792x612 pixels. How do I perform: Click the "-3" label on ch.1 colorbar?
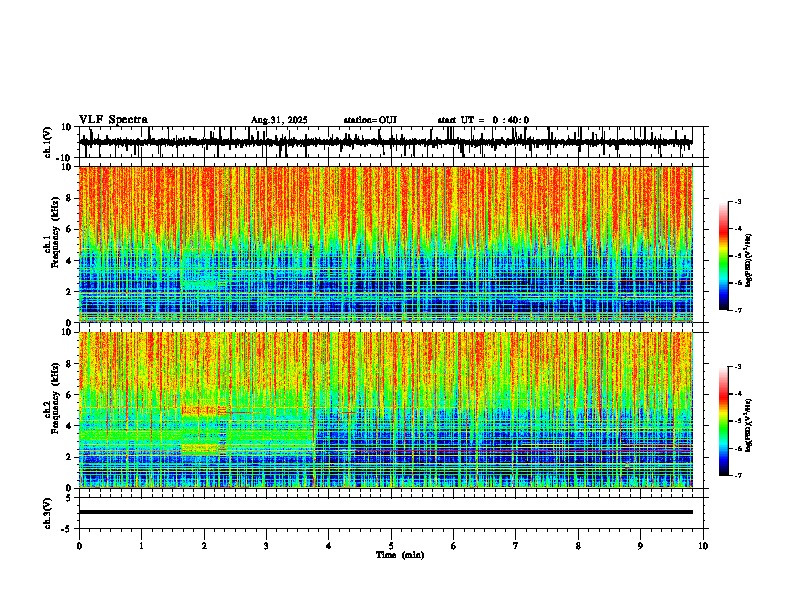coord(737,201)
